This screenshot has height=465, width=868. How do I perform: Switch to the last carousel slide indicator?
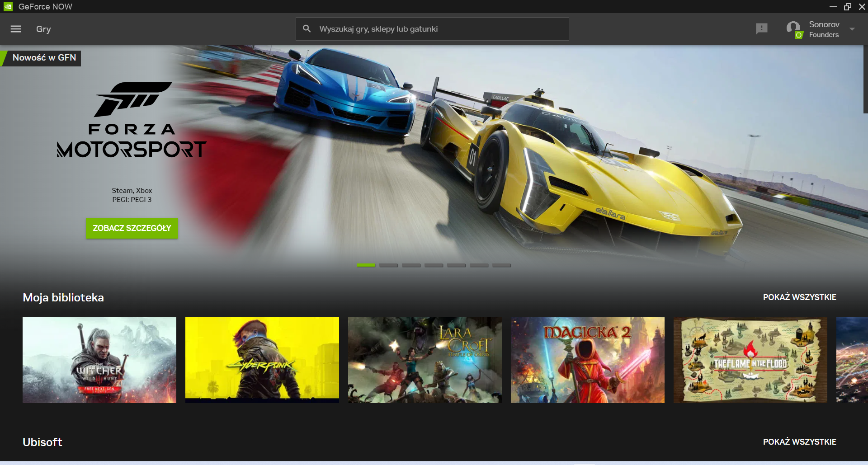tap(502, 265)
